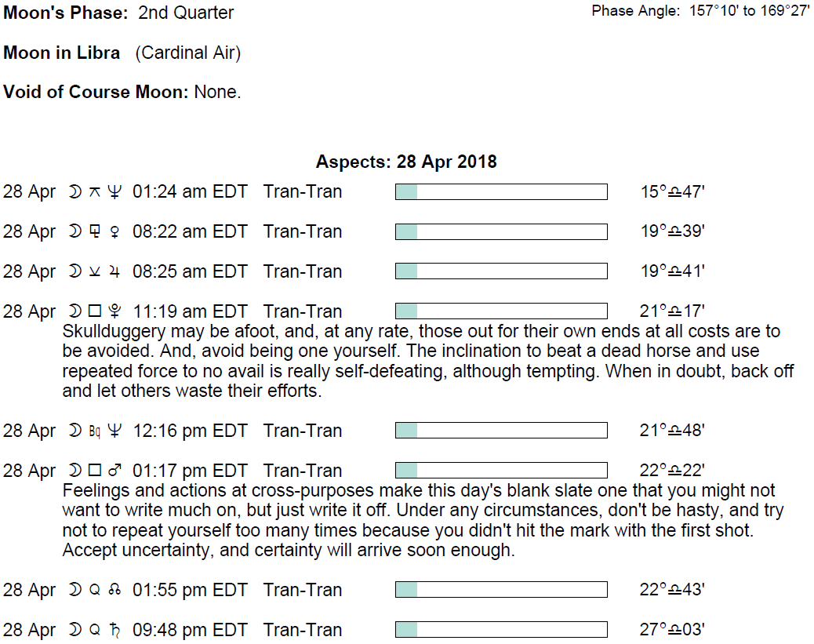The image size is (814, 644).
Task: Select the "Moon's Phase:" label
Action: click(65, 13)
